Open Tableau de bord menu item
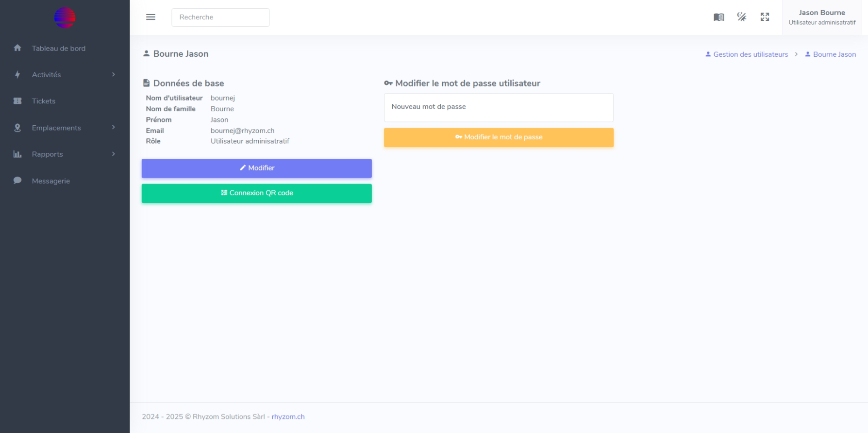This screenshot has height=433, width=868. click(x=59, y=49)
